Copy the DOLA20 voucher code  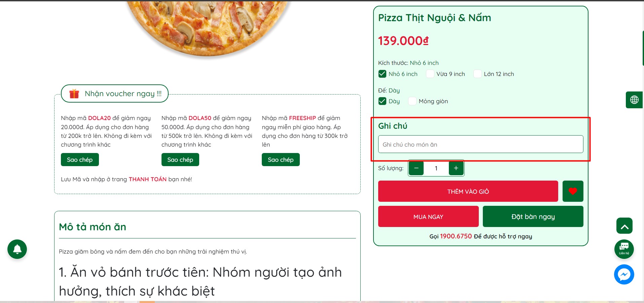click(80, 160)
